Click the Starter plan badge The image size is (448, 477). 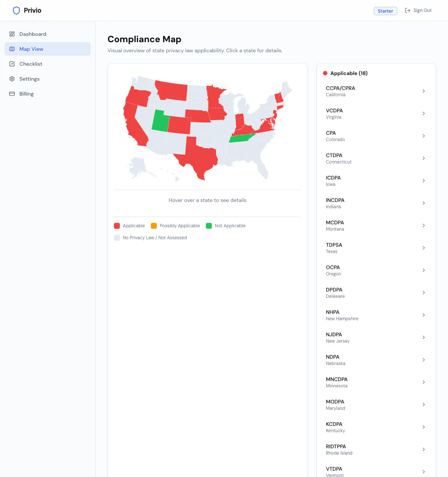tap(385, 11)
